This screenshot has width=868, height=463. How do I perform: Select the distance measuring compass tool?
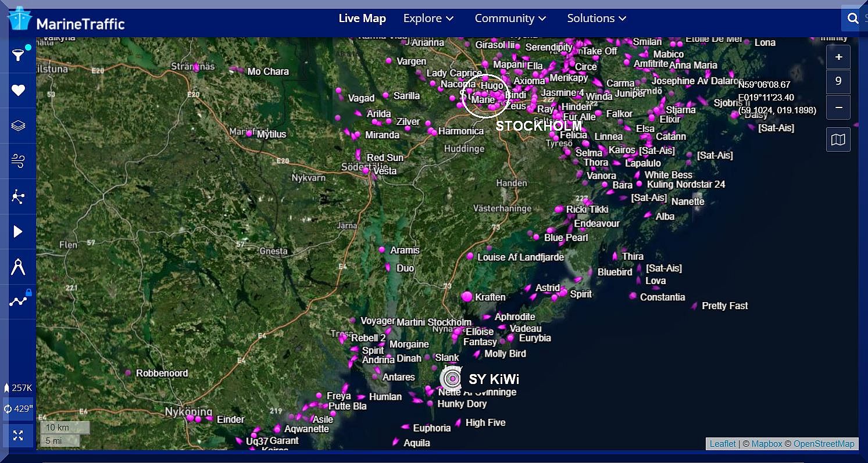point(18,267)
